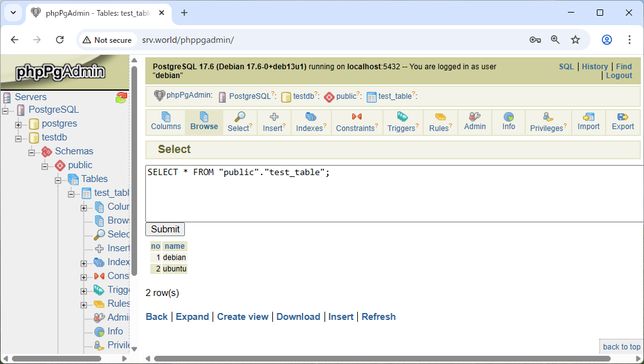Viewport: 644px width, 364px height.
Task: Open the Admin tab
Action: point(475,122)
